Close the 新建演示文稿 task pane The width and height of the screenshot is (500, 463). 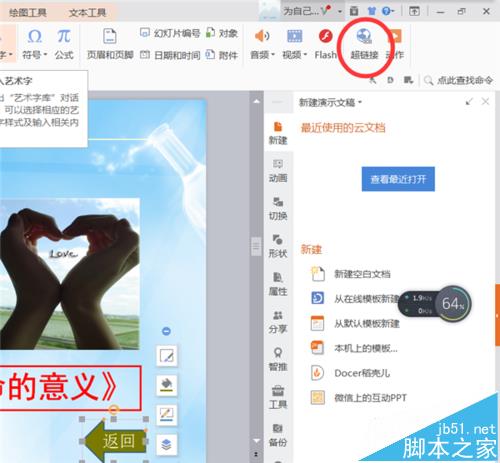(485, 102)
